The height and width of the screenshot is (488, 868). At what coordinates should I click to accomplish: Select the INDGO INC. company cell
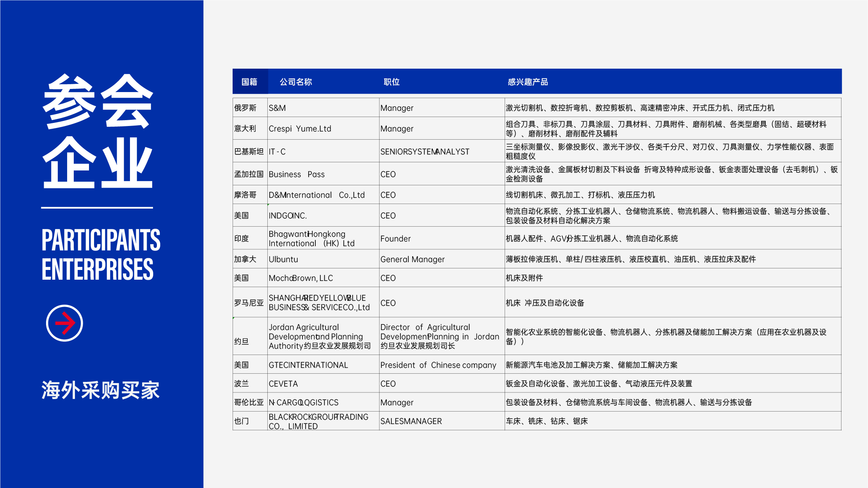[324, 215]
